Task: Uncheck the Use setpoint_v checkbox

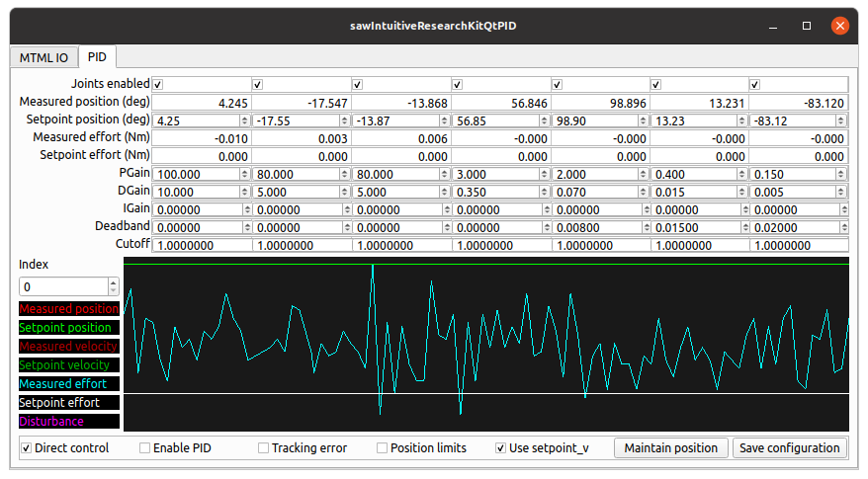Action: coord(500,448)
